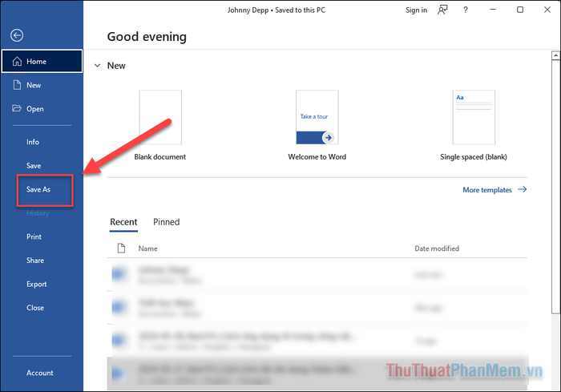Open the More templates link
This screenshot has height=392, width=561.
[488, 190]
